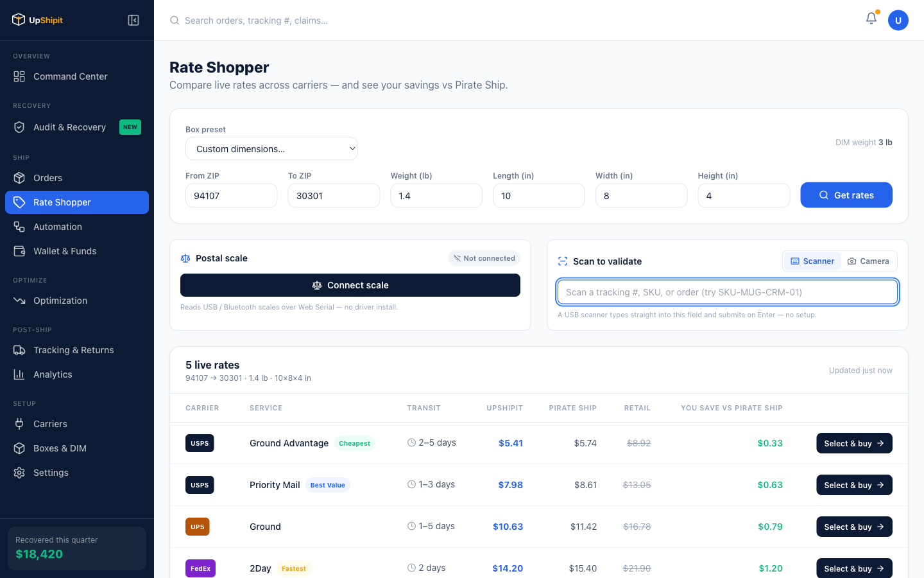Click the Not connected status badge
The image size is (924, 578).
point(484,258)
